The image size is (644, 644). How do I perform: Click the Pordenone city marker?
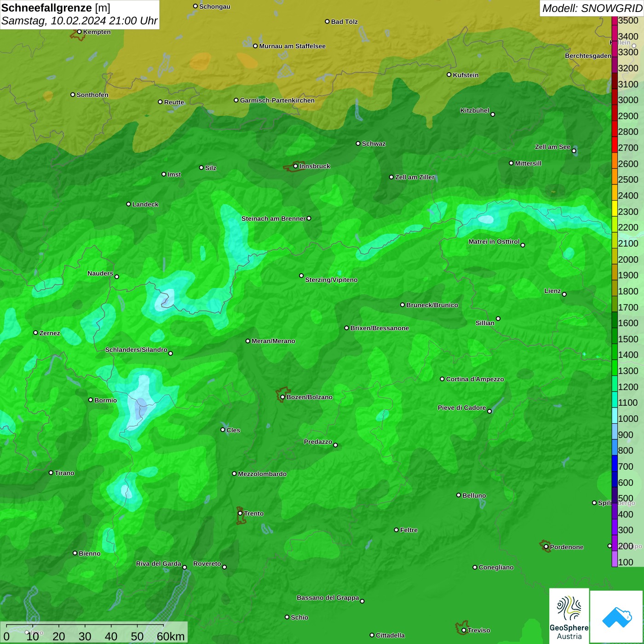[546, 546]
